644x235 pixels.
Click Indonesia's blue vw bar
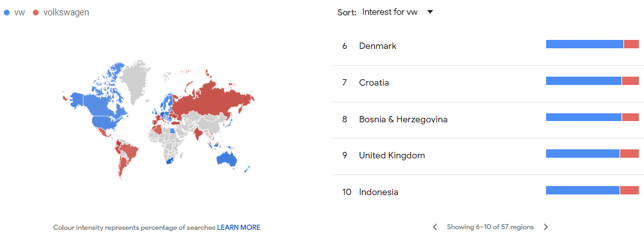pyautogui.click(x=583, y=190)
